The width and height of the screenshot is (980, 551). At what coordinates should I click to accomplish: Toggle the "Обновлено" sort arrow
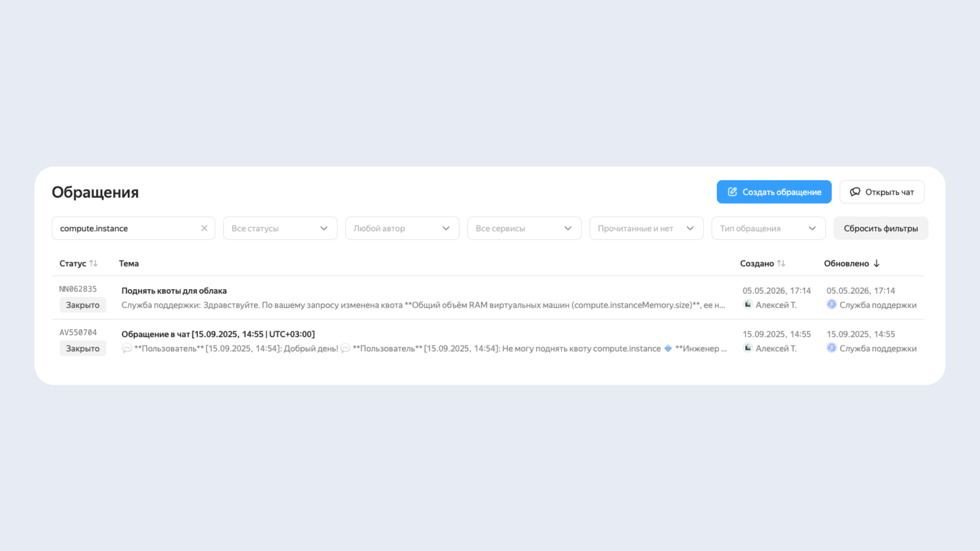pos(876,263)
